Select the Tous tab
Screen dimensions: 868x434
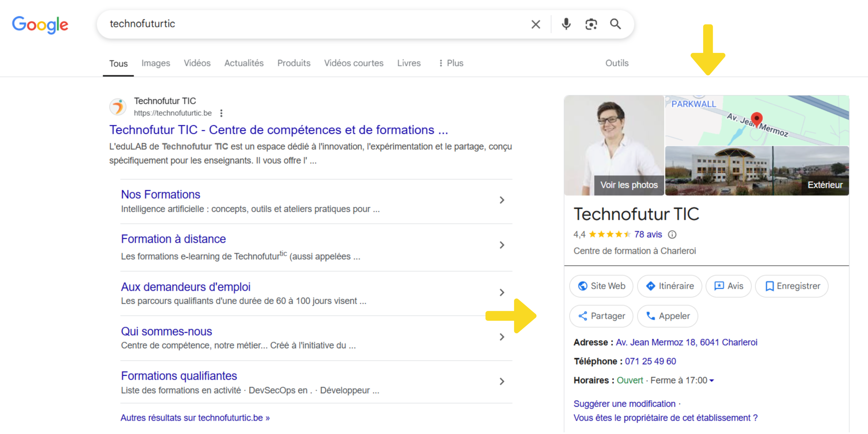(x=118, y=63)
